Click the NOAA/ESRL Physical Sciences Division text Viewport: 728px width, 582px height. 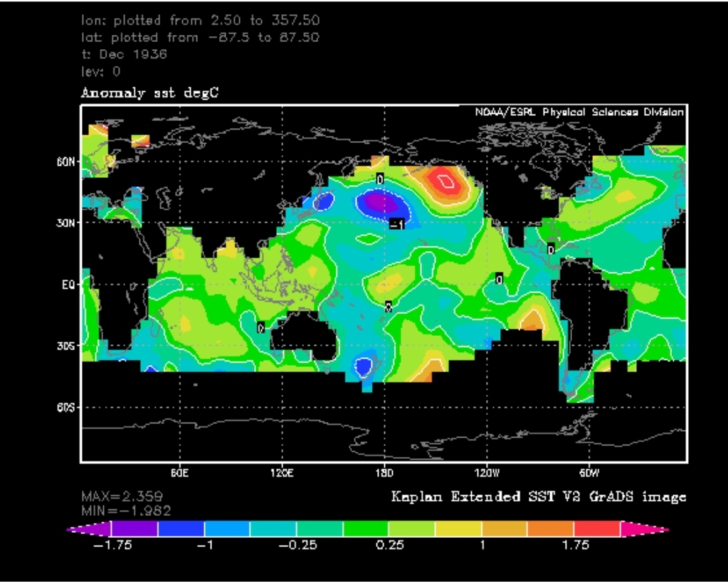coord(579,112)
